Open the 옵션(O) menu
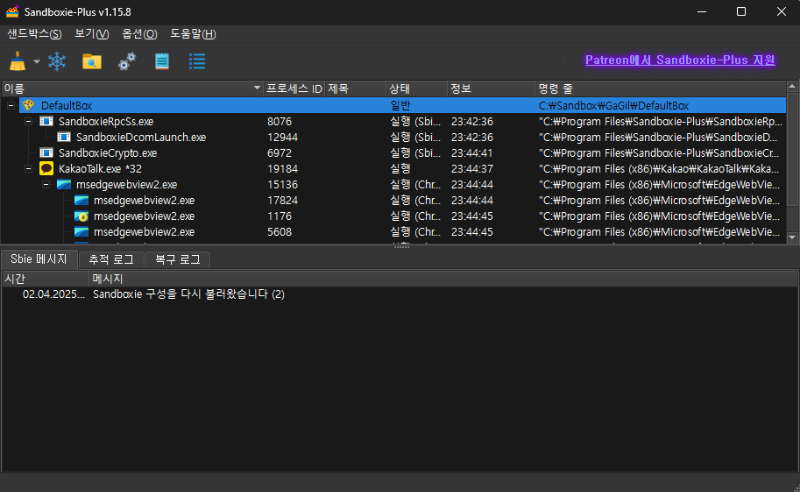Image resolution: width=800 pixels, height=492 pixels. pos(139,34)
